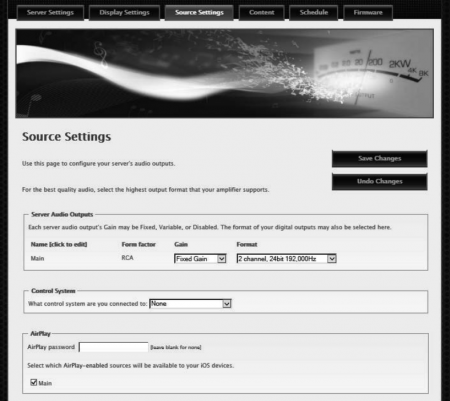This screenshot has width=450, height=401.
Task: Click the Source Settings page heading
Action: click(67, 137)
